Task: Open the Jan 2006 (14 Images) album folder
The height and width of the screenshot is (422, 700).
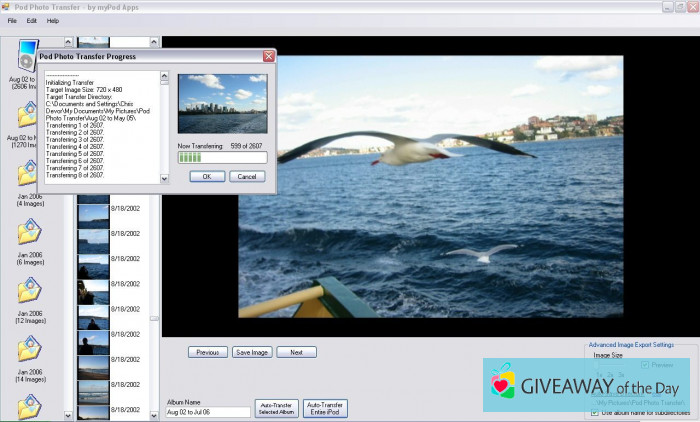Action: pos(27,348)
